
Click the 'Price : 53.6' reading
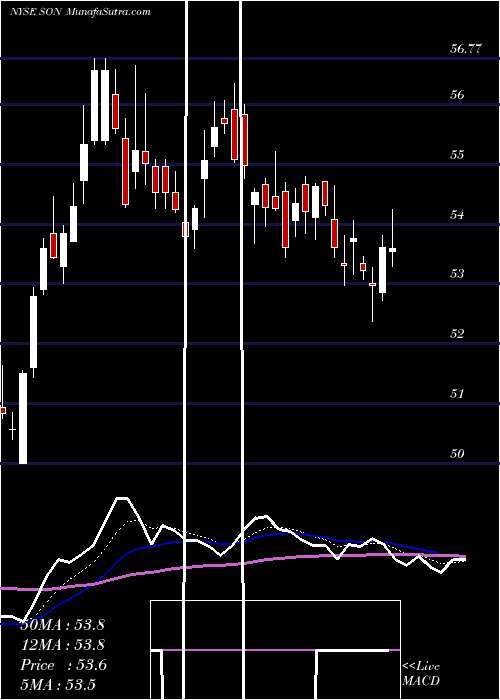(64, 665)
